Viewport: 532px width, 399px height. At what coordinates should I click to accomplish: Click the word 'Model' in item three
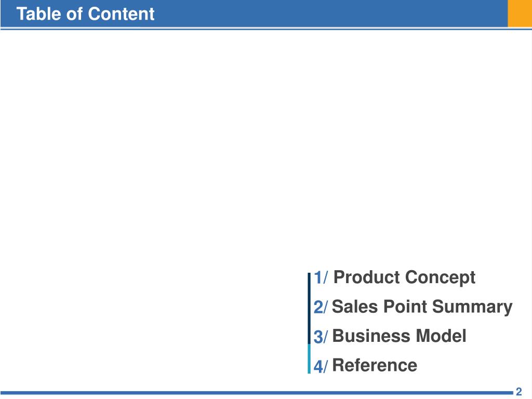441,336
